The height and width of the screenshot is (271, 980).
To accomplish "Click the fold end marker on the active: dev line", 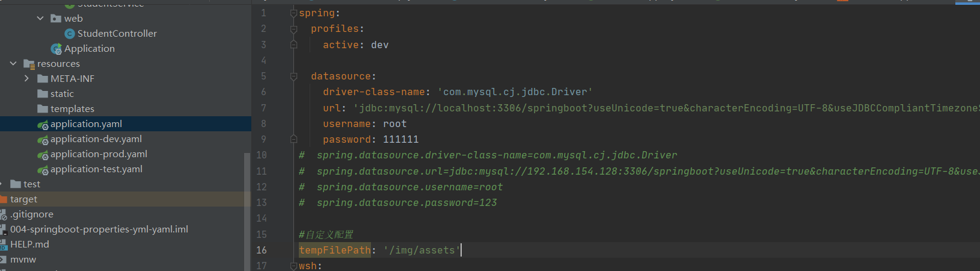I will pyautogui.click(x=293, y=45).
